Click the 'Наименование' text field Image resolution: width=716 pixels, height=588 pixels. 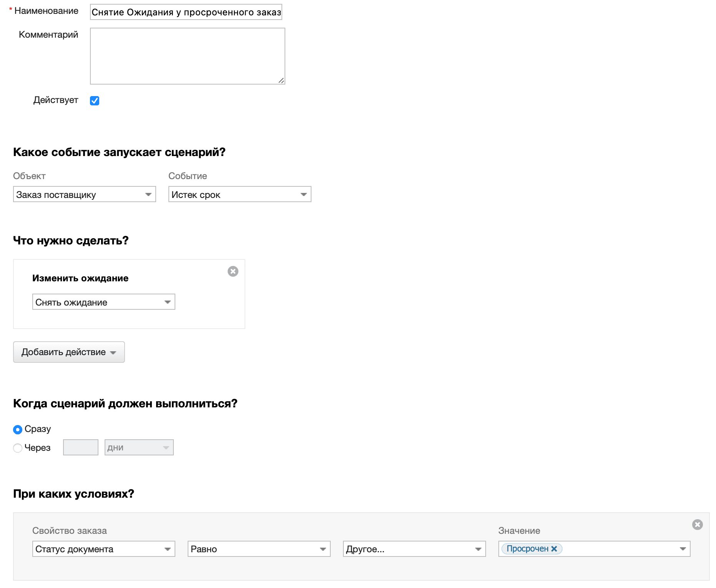point(186,12)
